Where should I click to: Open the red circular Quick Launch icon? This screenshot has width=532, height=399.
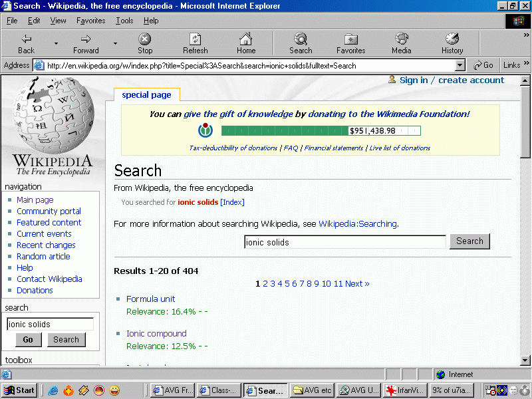point(99,390)
